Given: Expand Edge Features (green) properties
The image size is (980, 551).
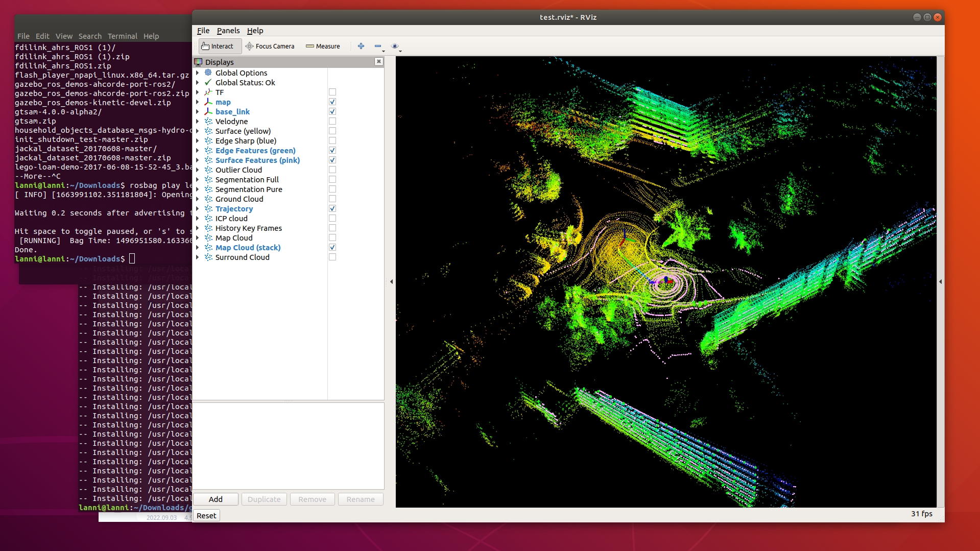Looking at the screenshot, I should (x=197, y=150).
